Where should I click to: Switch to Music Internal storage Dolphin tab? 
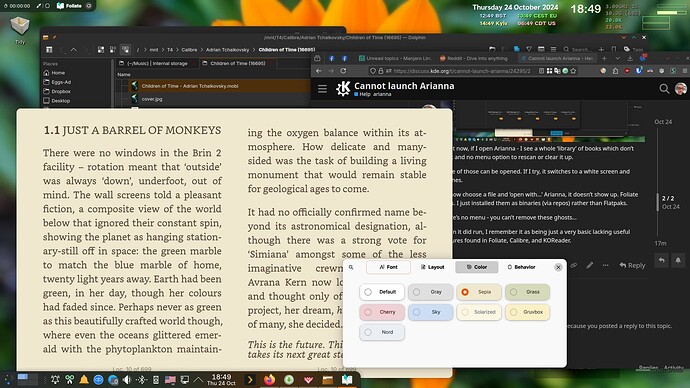tap(157, 63)
